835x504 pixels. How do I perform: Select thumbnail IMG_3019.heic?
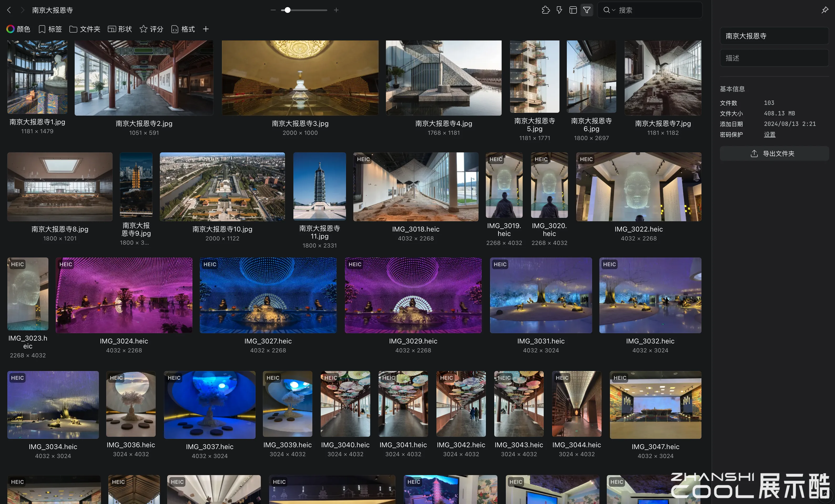[x=504, y=185]
